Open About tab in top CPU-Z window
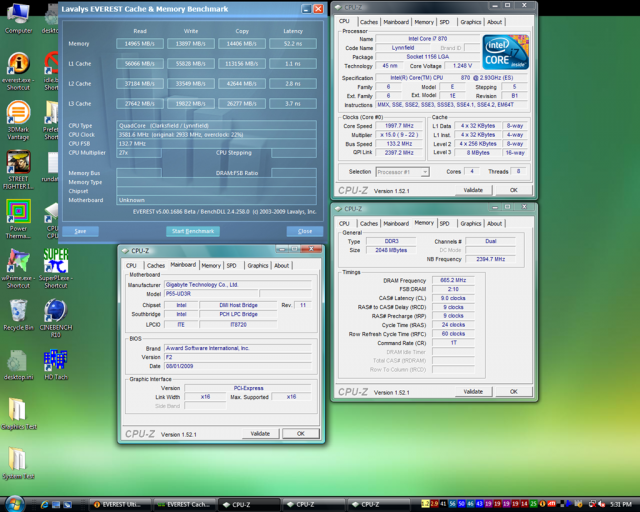 (x=494, y=22)
